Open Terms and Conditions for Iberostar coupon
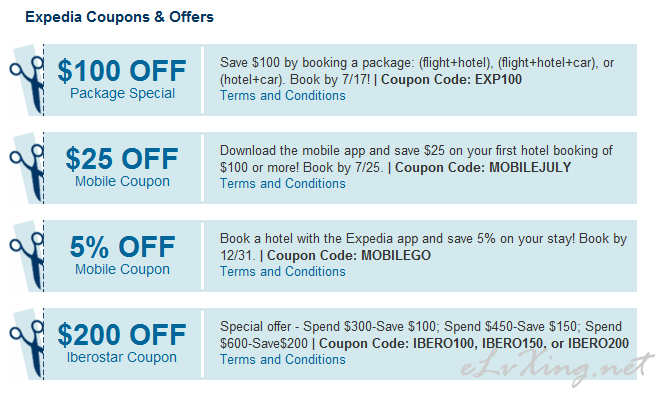The height and width of the screenshot is (400, 665). [282, 360]
